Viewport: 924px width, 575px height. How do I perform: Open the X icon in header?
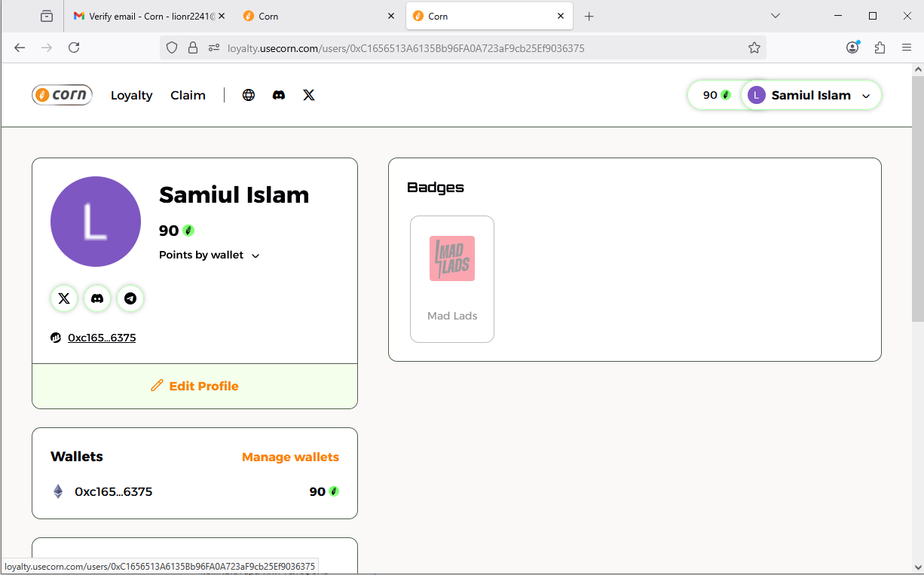[309, 95]
